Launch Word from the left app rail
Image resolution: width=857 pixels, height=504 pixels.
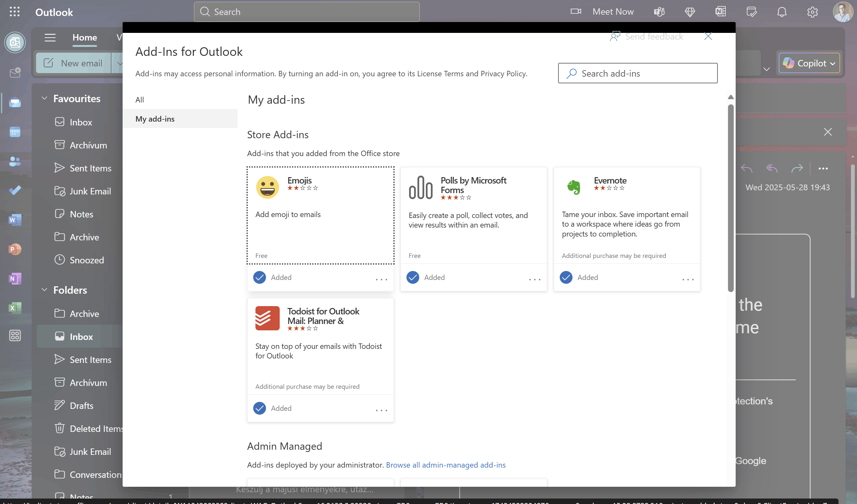pyautogui.click(x=15, y=220)
